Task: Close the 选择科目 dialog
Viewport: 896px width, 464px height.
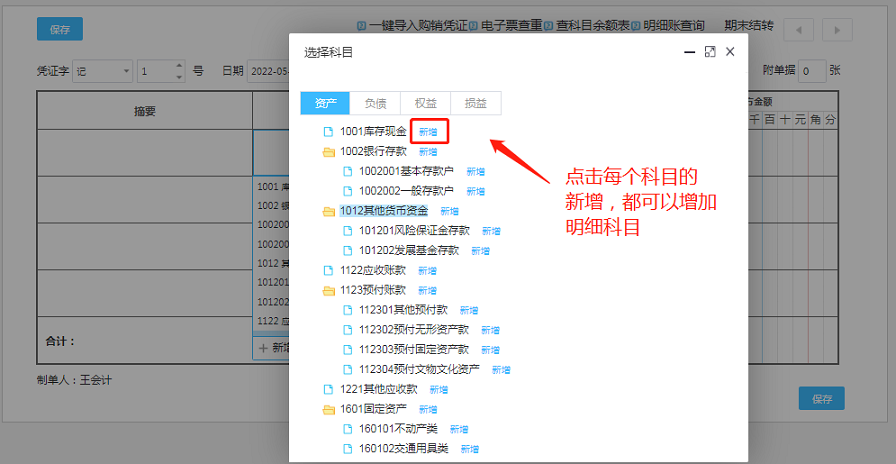Action: (x=730, y=52)
